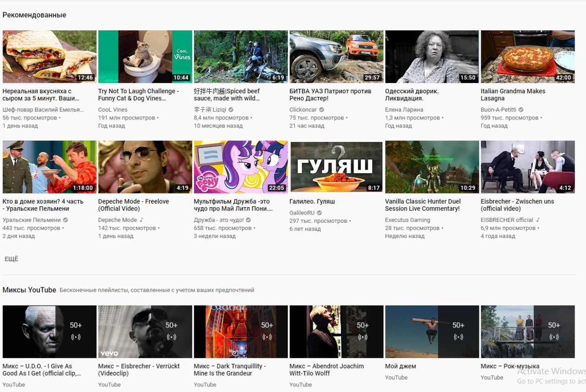Click mix radio icon on Eisbrecher Verrückt thumbnail
The height and width of the screenshot is (392, 586).
[172, 337]
